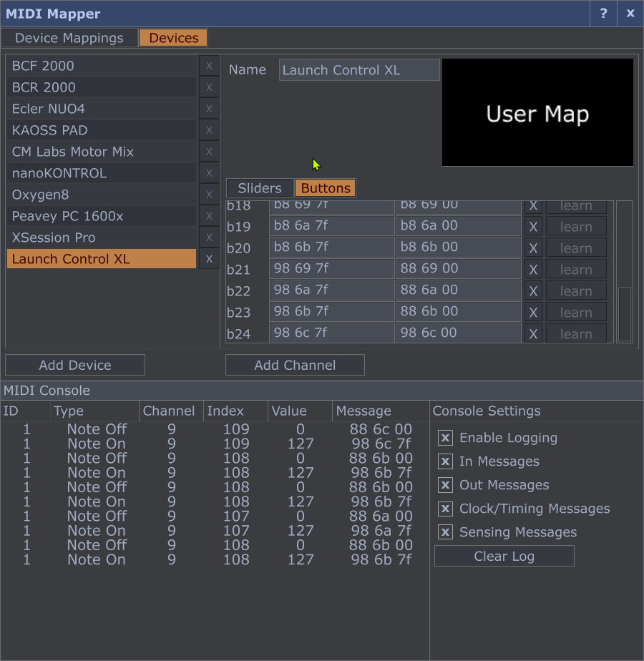Remove the b24 button mapping row
This screenshot has width=644, height=661.
click(533, 334)
